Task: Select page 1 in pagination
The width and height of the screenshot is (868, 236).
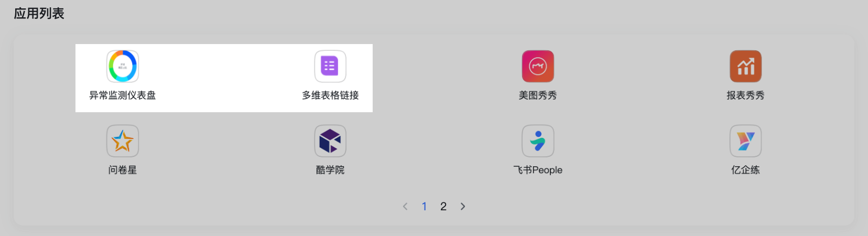Action: tap(424, 207)
